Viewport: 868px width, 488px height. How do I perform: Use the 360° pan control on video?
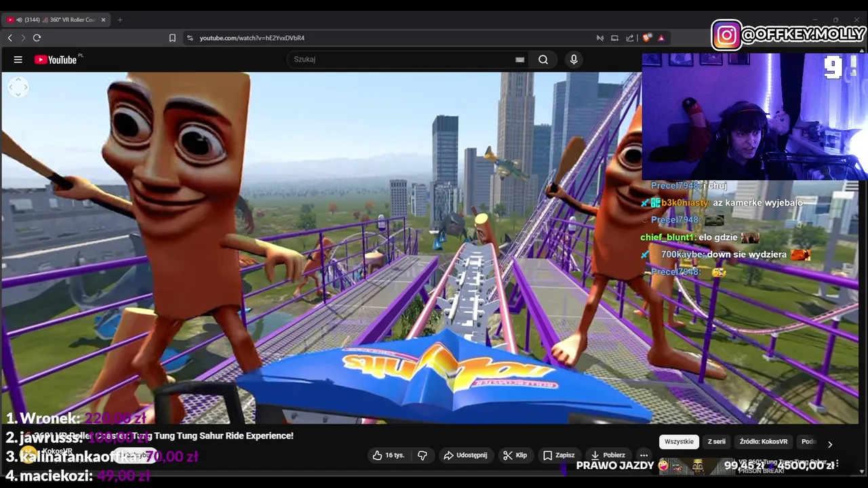click(x=18, y=86)
